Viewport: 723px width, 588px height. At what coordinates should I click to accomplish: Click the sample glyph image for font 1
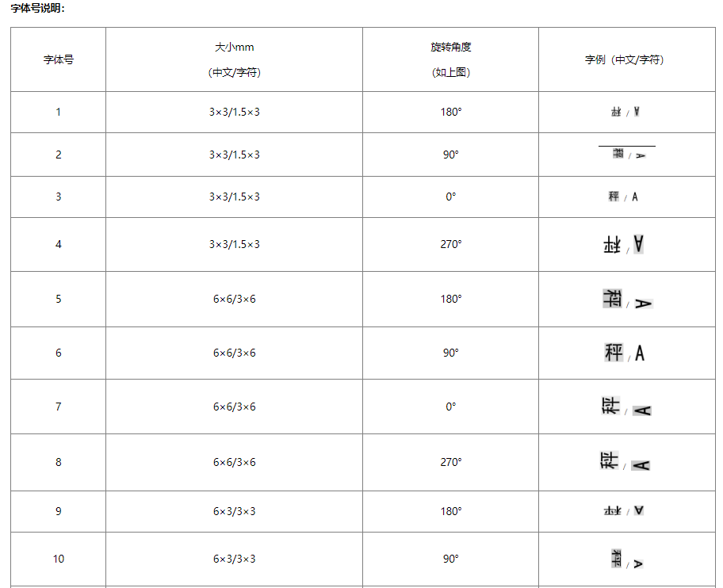coord(625,112)
